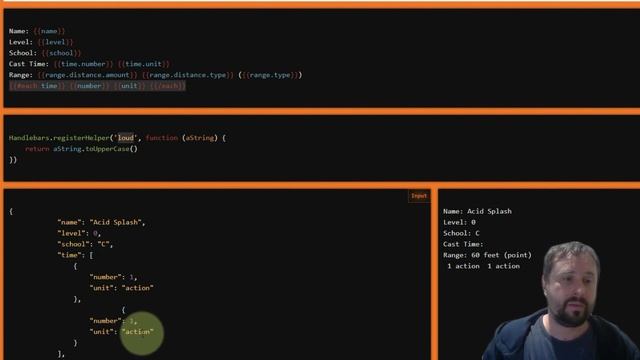Click the {{level}} template placeholder

[x=55, y=42]
